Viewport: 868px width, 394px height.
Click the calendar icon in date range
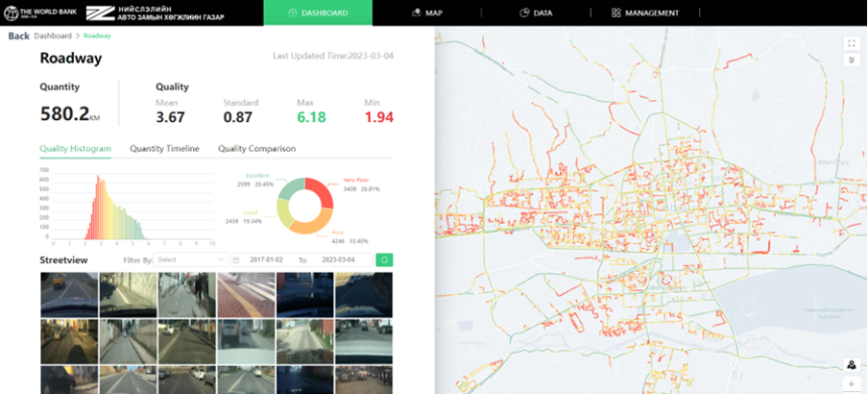pos(236,259)
